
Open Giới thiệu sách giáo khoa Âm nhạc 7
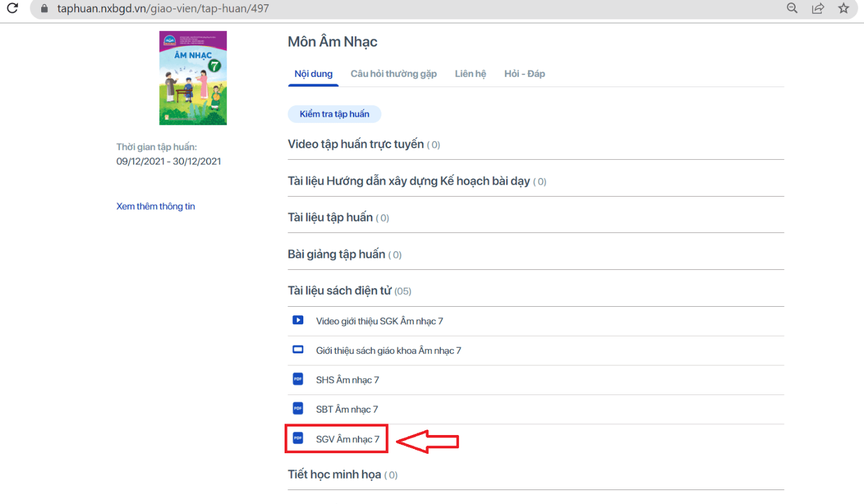pyautogui.click(x=389, y=350)
